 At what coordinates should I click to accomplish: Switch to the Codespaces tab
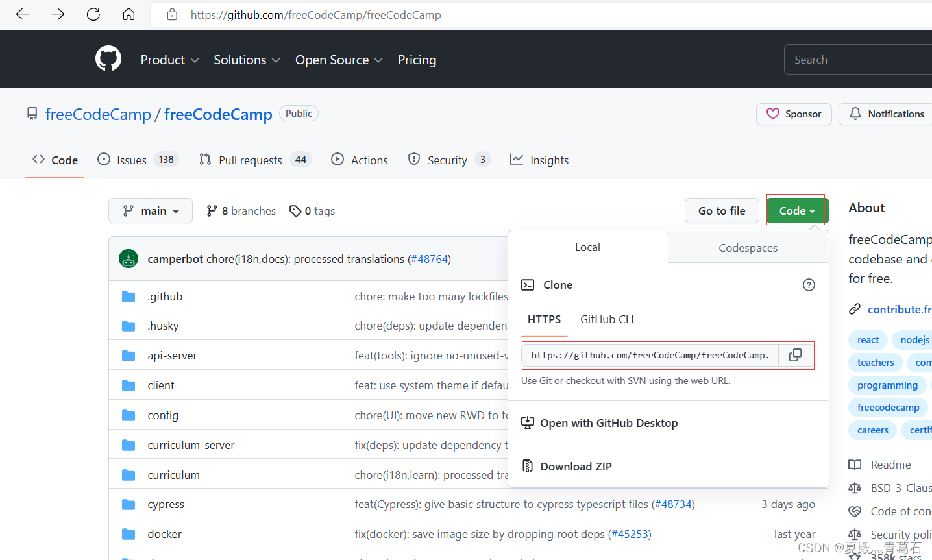pyautogui.click(x=748, y=247)
